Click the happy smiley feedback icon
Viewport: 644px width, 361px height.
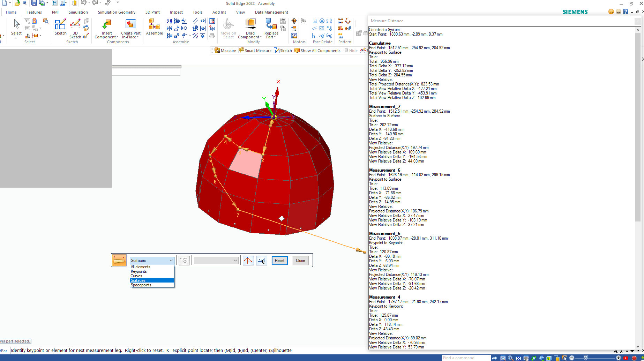coord(611,12)
